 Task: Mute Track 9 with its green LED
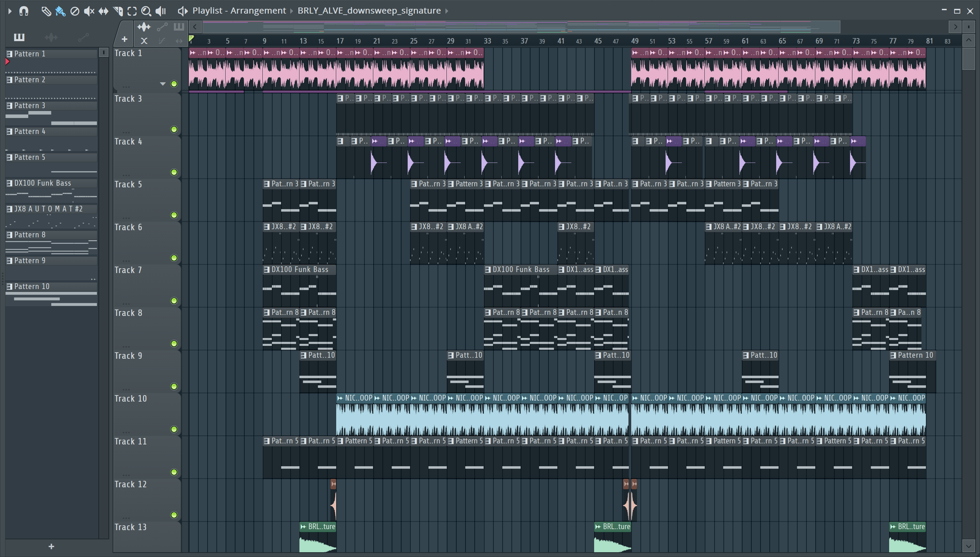pos(174,386)
